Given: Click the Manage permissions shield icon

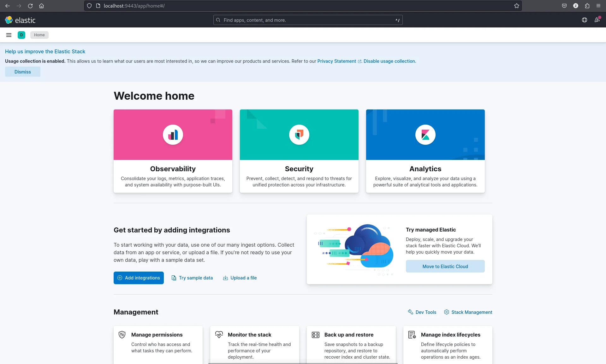Looking at the screenshot, I should (x=122, y=335).
